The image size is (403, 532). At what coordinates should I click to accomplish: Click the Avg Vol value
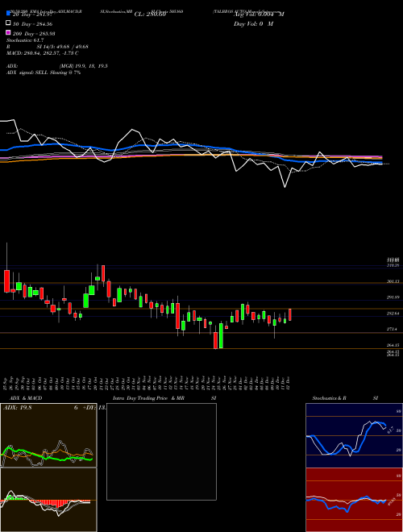coord(259,15)
